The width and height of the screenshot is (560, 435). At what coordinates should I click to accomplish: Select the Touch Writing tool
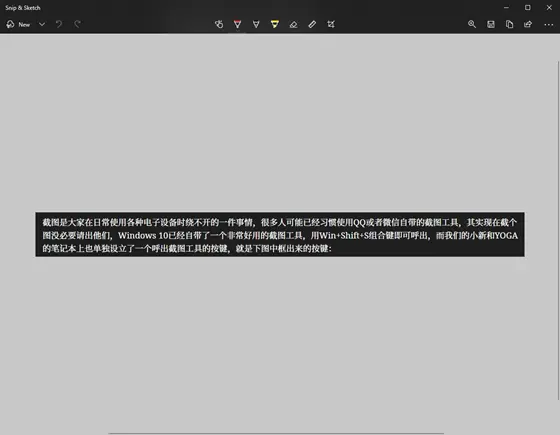pyautogui.click(x=219, y=24)
